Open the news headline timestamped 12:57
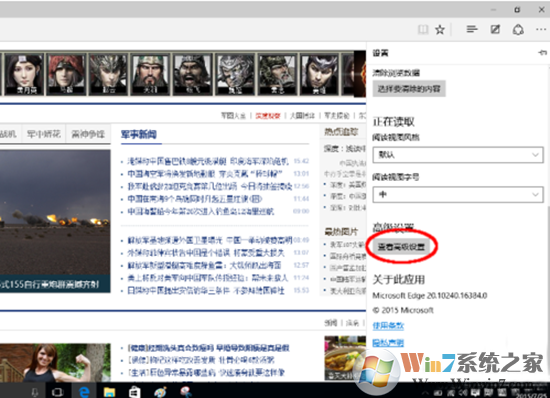Image resolution: width=550 pixels, height=398 pixels. click(x=204, y=265)
